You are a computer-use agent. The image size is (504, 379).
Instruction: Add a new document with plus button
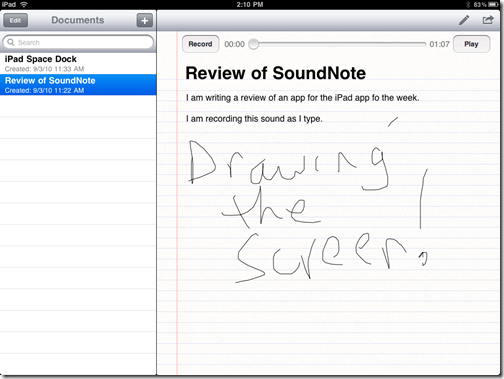(145, 21)
